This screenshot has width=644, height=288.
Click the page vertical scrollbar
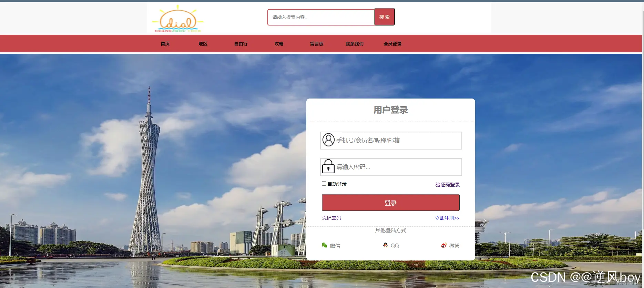643,121
